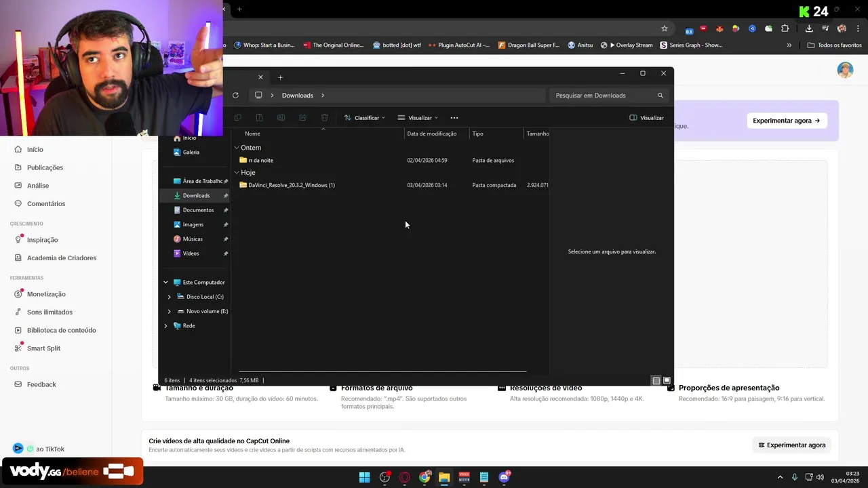
Task: Click CapCut Online Experimentar agora button
Action: pyautogui.click(x=791, y=445)
